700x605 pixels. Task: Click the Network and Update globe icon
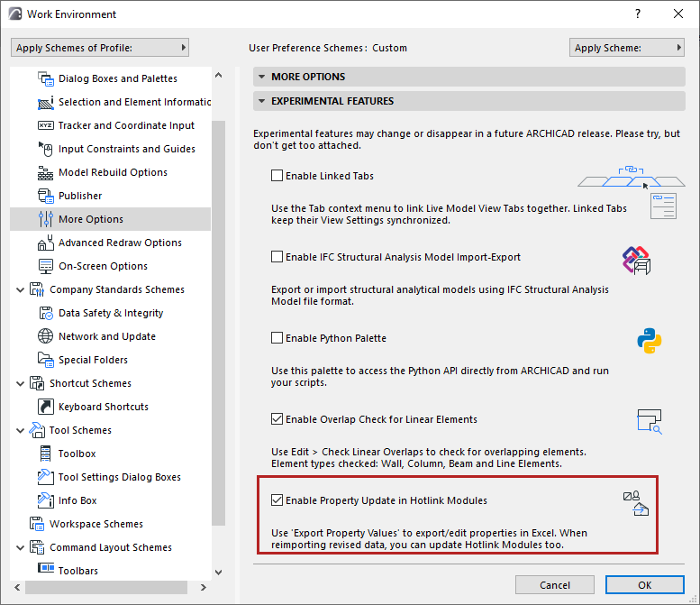point(46,336)
